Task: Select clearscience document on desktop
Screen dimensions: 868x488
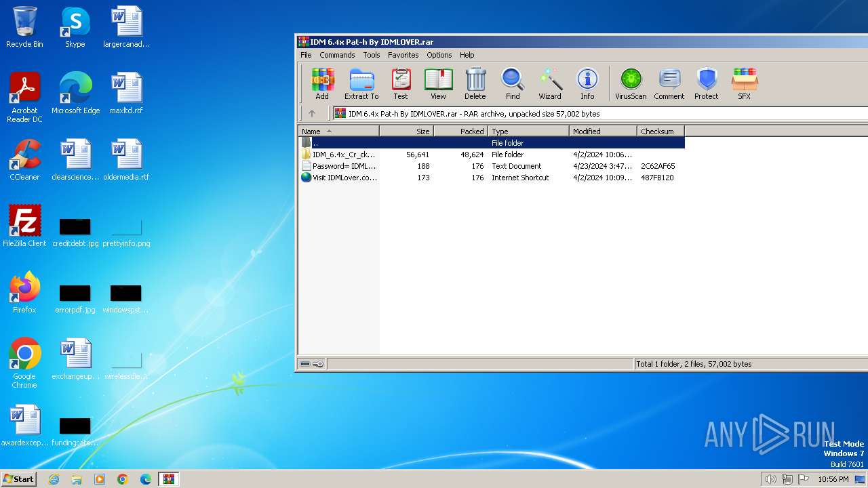Action: pos(75,160)
